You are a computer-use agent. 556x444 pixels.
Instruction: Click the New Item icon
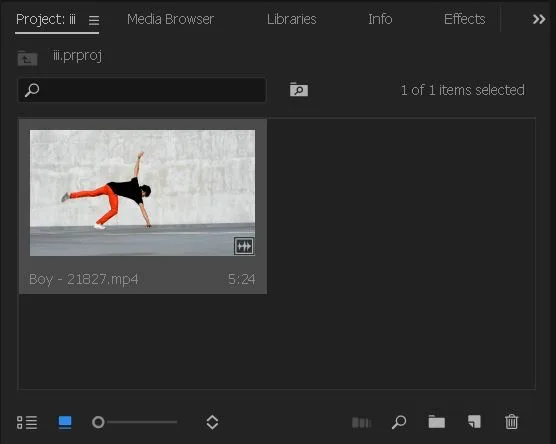point(474,422)
